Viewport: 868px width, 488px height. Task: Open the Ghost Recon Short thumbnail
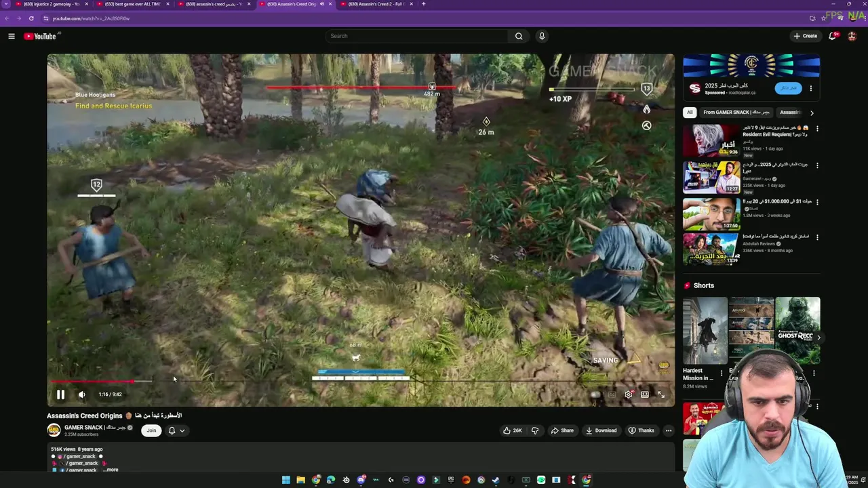click(797, 331)
